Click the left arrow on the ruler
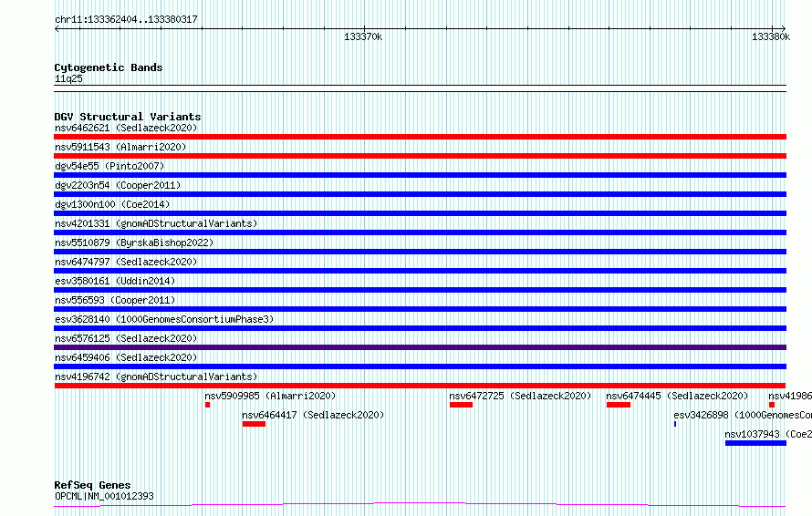Image resolution: width=812 pixels, height=516 pixels. 57,29
